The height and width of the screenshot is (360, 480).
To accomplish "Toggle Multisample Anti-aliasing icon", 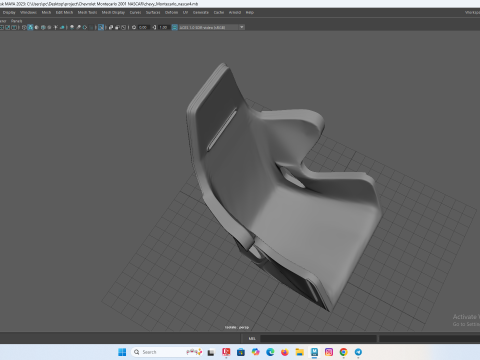I will [85, 27].
